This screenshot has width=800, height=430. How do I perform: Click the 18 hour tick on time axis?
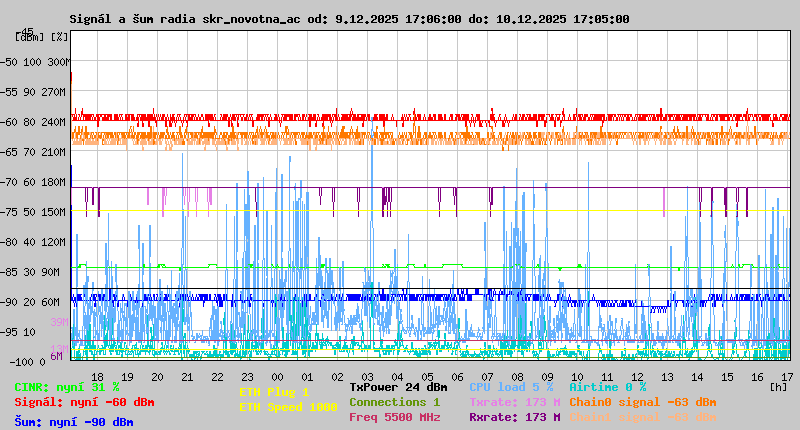[97, 377]
